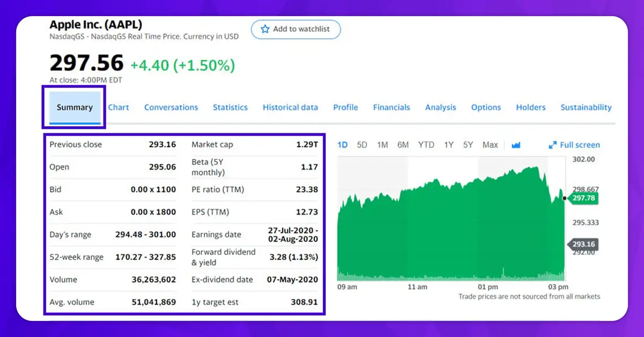Add Apple to watchlist button
This screenshot has height=337, width=644.
pos(296,29)
